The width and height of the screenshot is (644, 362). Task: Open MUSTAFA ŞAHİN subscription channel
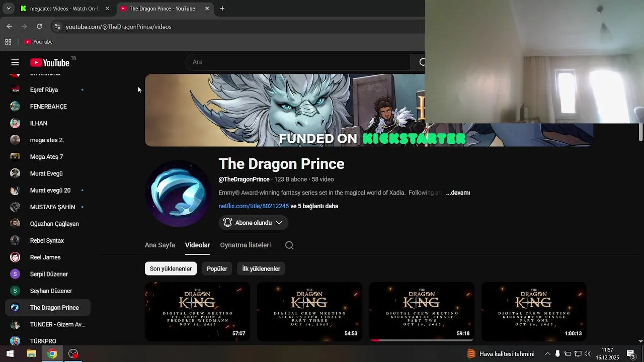[48, 207]
